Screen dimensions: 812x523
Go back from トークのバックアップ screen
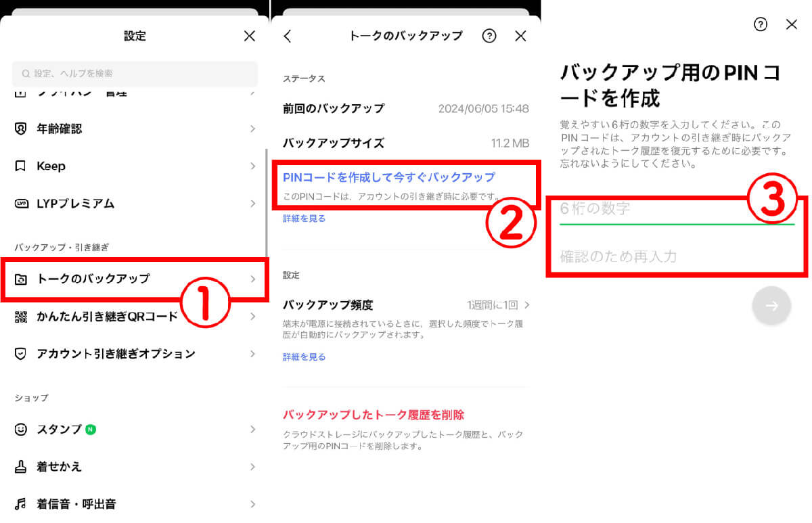click(x=288, y=36)
